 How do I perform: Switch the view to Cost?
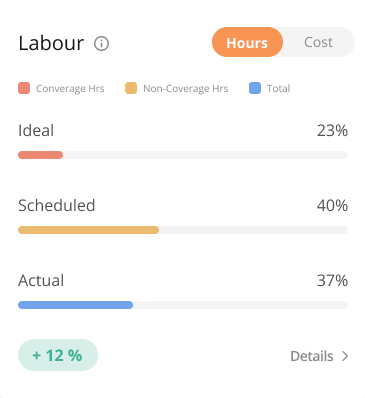point(318,42)
